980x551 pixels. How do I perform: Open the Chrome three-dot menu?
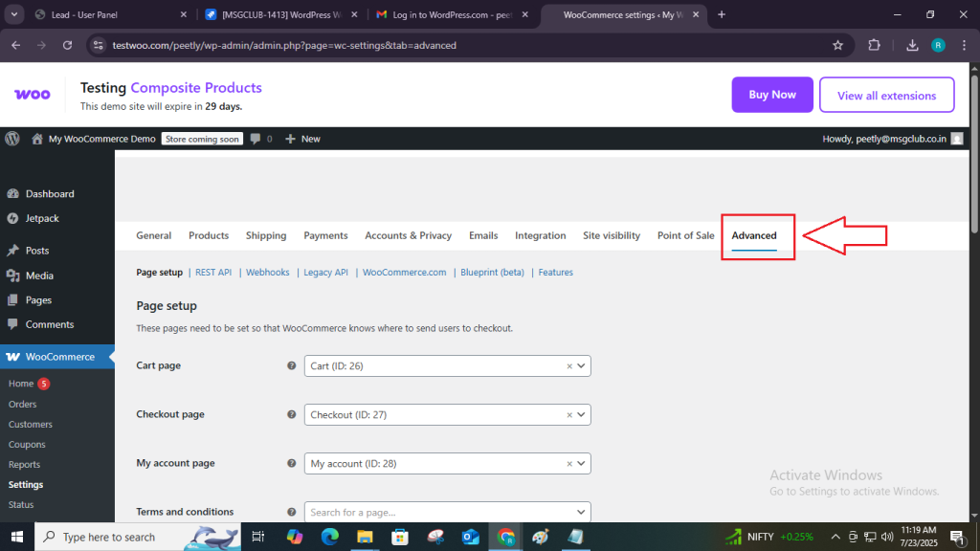tap(965, 45)
